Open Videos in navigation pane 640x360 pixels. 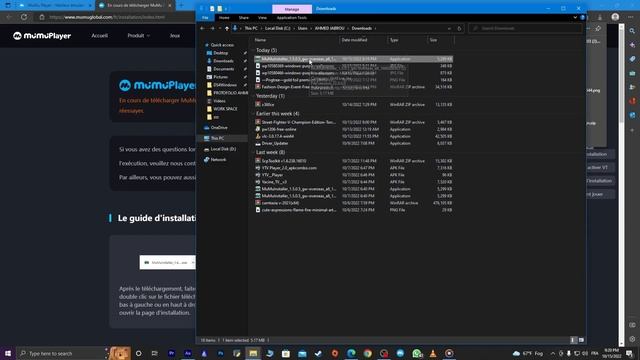point(219,101)
